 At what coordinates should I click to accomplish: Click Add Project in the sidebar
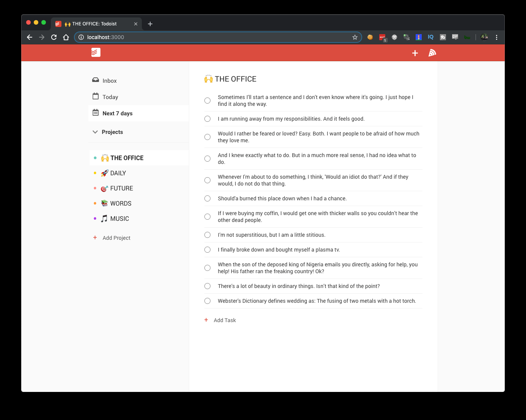(x=116, y=238)
